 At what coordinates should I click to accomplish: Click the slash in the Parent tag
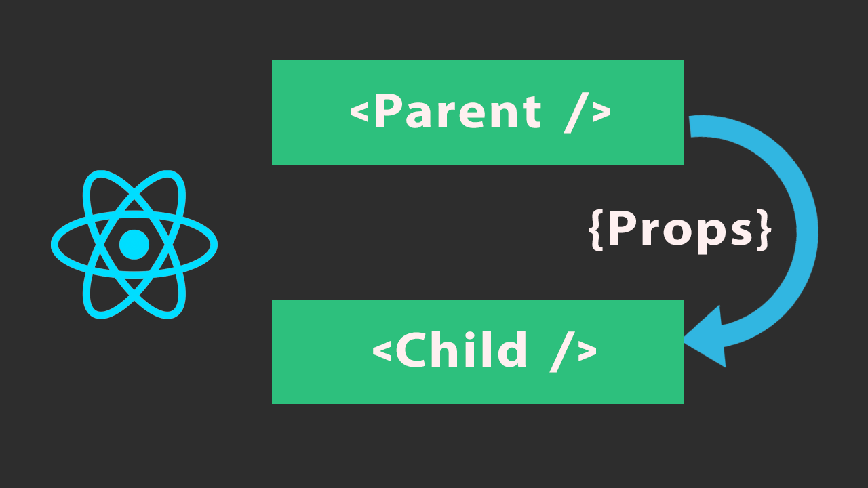pos(575,113)
